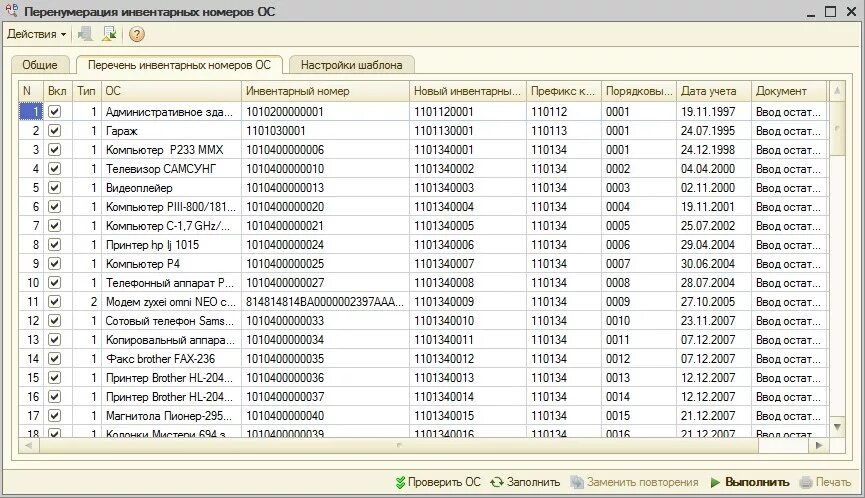Viewport: 865px width, 498px height.
Task: Click the Видеоплейер name cell
Action: (171, 188)
